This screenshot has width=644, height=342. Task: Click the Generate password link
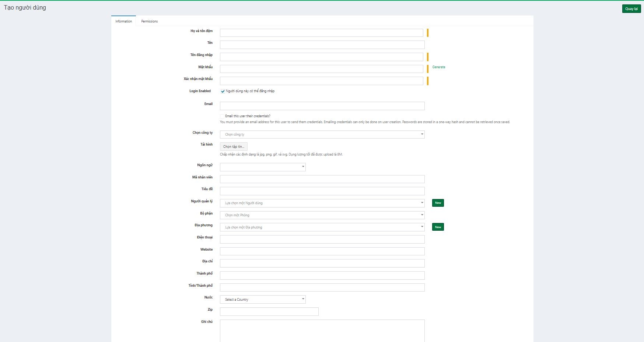438,67
